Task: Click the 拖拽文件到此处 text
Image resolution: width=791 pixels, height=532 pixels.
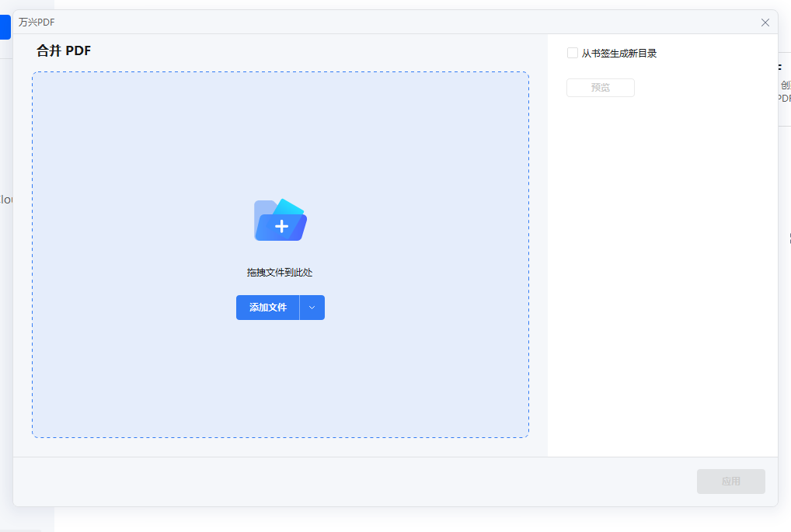Action: tap(280, 273)
